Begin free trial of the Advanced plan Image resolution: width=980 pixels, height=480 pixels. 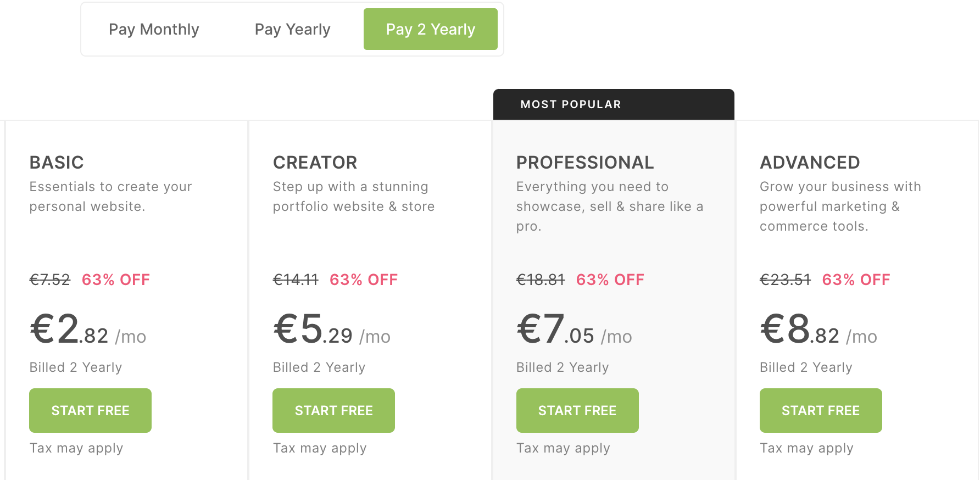coord(820,410)
